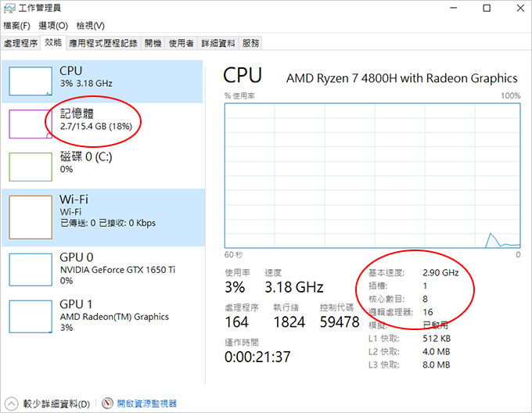This screenshot has width=532, height=413.
Task: Click the CPU % 使用率 graph area
Action: tap(372, 176)
